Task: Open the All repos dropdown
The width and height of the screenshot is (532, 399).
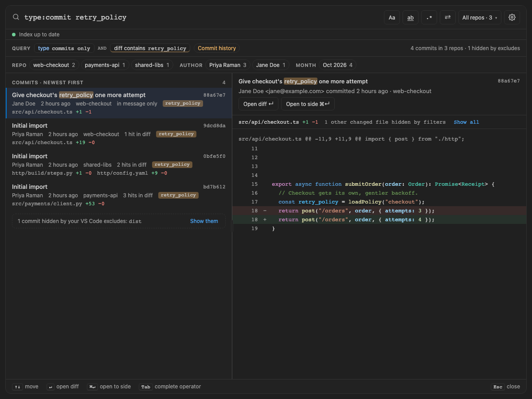Action: point(480,17)
